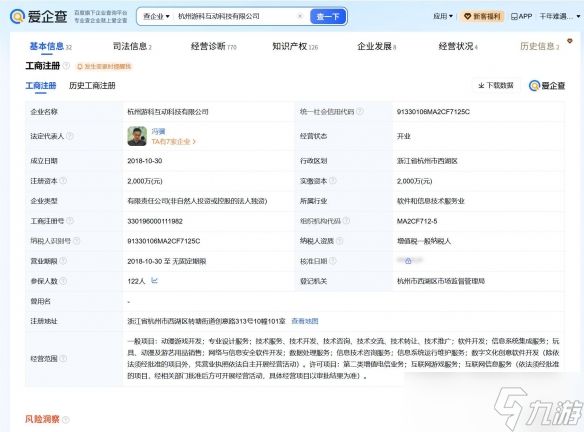Image resolution: width=584 pixels, height=432 pixels.
Task: Click the 浙江省杭州市西湖区 region value
Action: pyautogui.click(x=427, y=161)
